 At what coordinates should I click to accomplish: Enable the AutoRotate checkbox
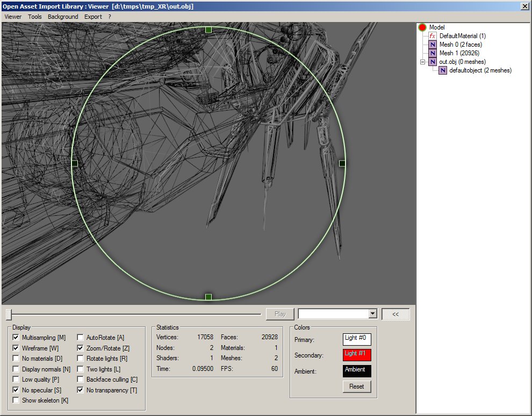point(80,338)
